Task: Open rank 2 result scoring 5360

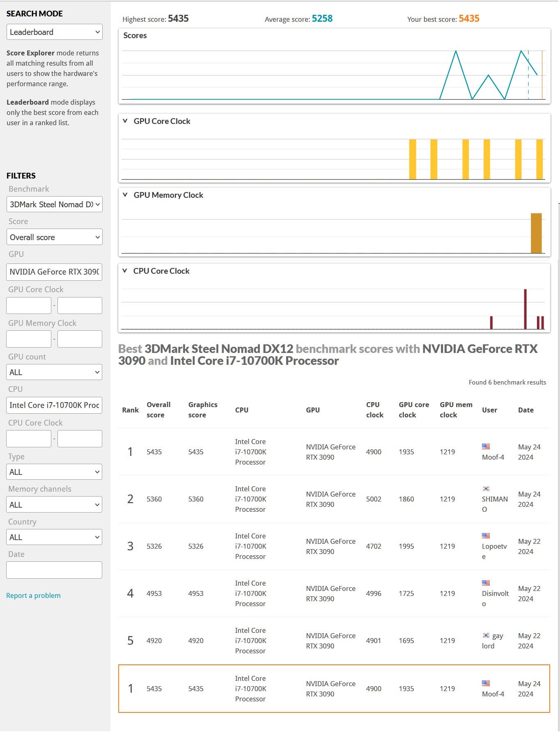Action: [x=334, y=499]
